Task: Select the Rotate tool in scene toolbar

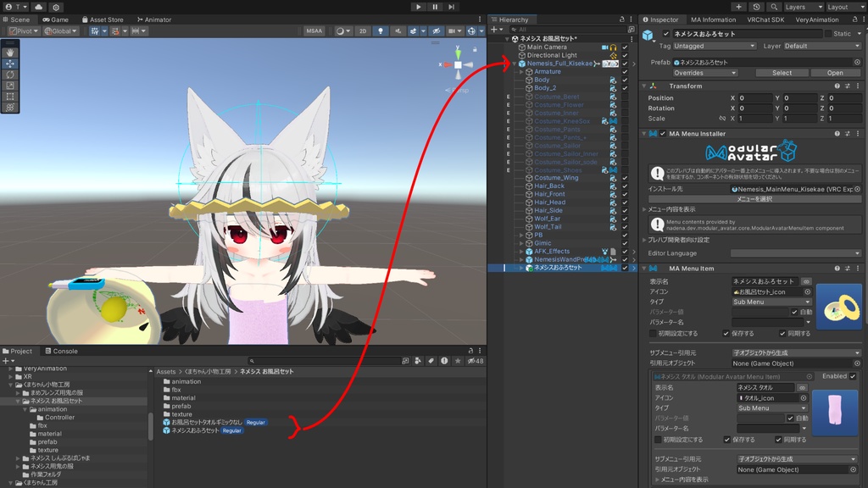Action: [10, 75]
